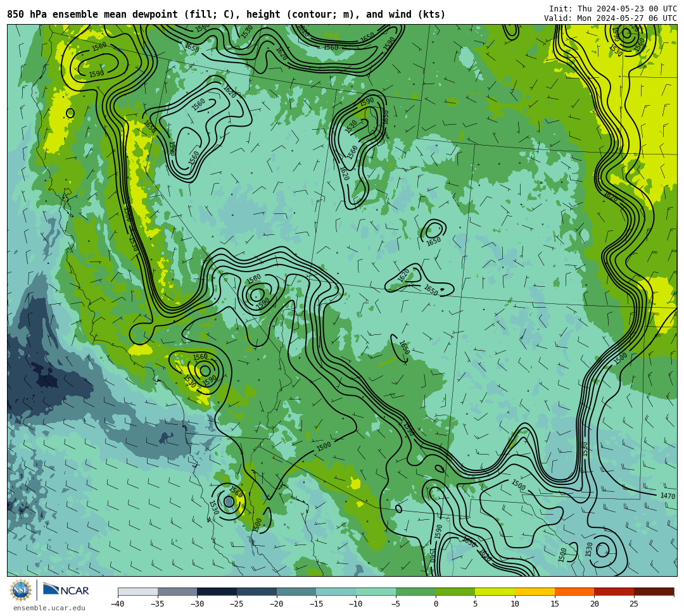
Task: Click the -25 to -20 colorbar segment
Action: tap(256, 591)
